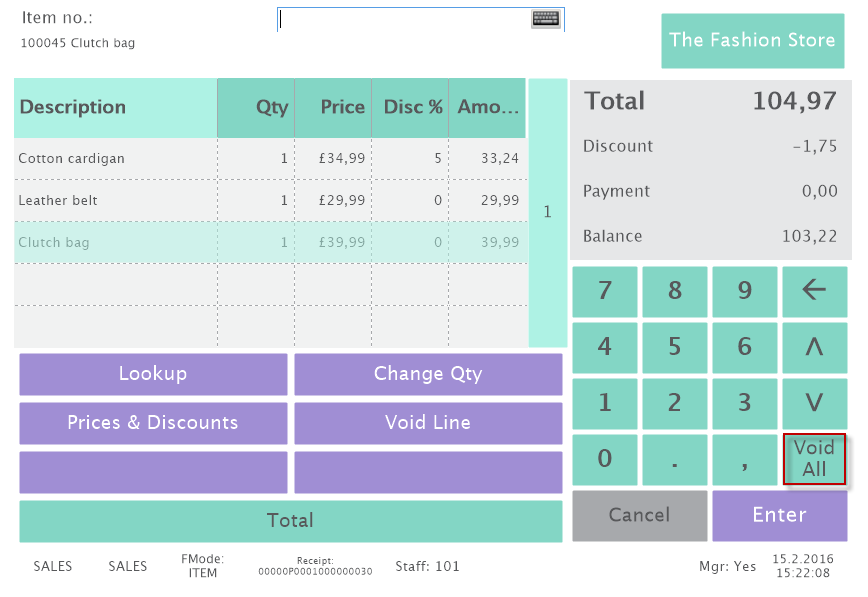Click the Change Qty button
868x597 pixels.
428,374
